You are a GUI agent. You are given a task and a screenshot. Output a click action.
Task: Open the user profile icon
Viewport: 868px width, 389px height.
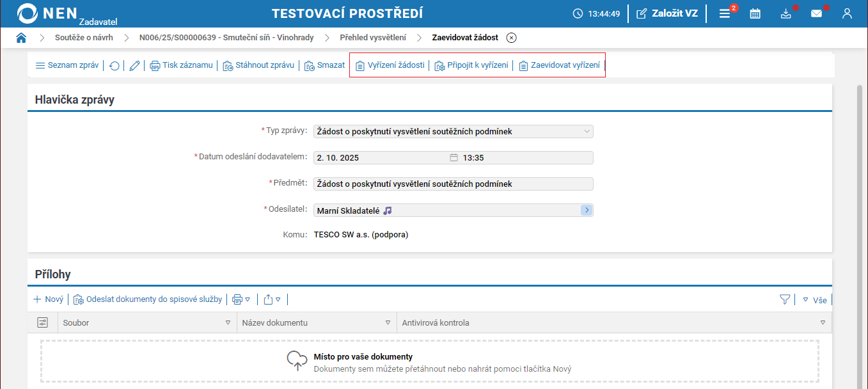(x=847, y=13)
